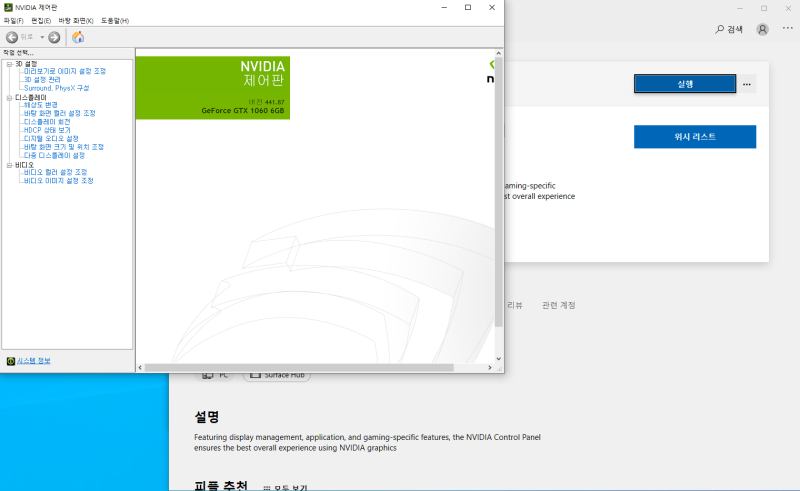Click the horizontal scrollbar thumb

[x=299, y=367]
